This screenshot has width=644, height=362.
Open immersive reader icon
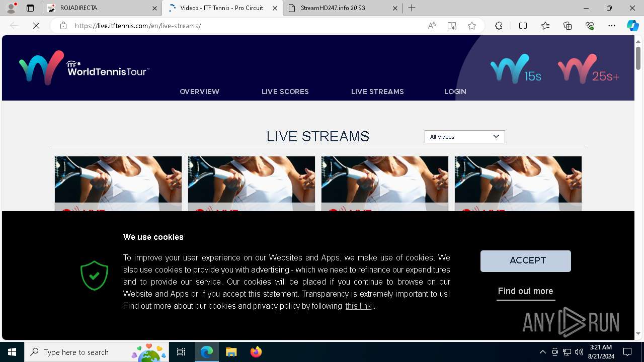pos(452,26)
